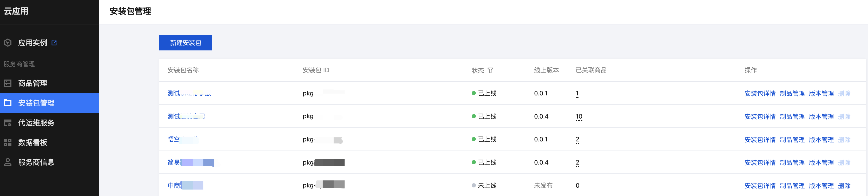Click the 安装包管理 folder icon
This screenshot has width=868, height=196.
point(8,103)
